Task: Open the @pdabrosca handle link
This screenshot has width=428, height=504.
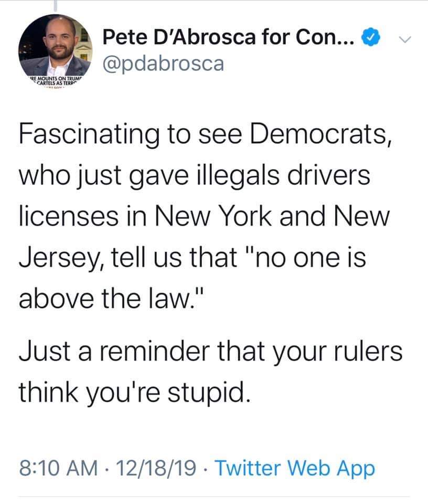Action: (164, 64)
